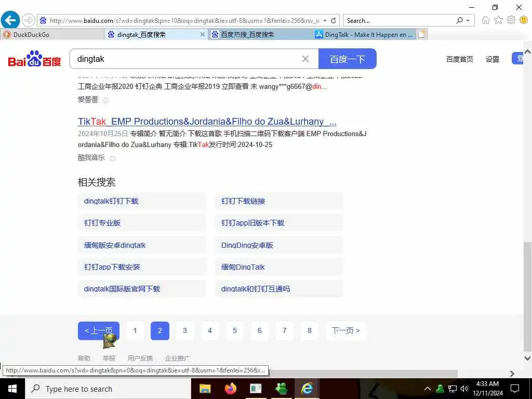
Task: Open the notifications action center icon
Action: pos(515,389)
